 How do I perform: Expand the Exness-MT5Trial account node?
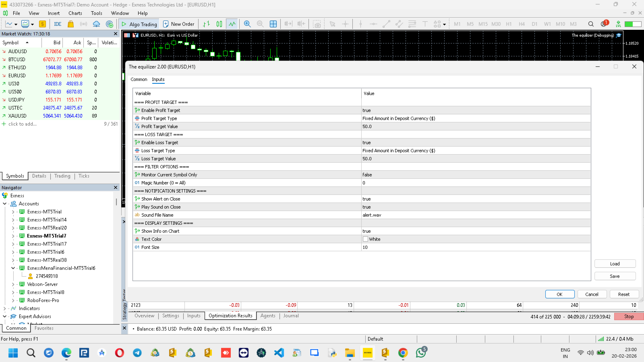[13, 212]
